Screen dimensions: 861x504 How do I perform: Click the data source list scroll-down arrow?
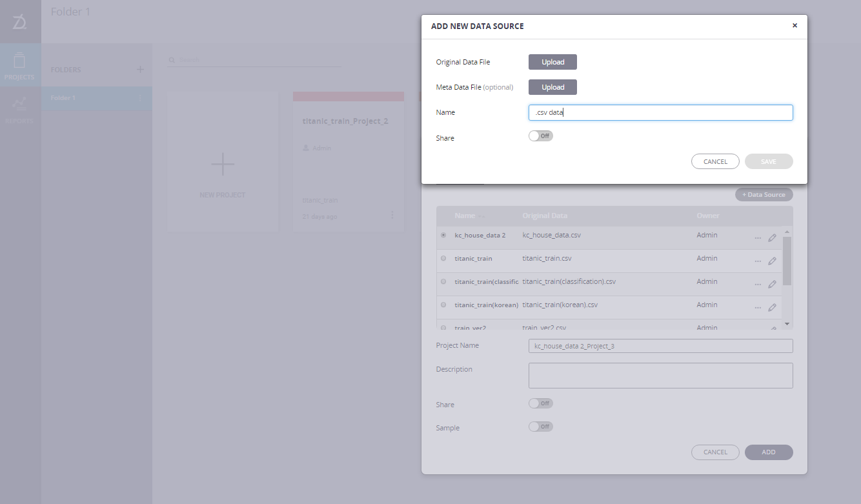pos(787,323)
